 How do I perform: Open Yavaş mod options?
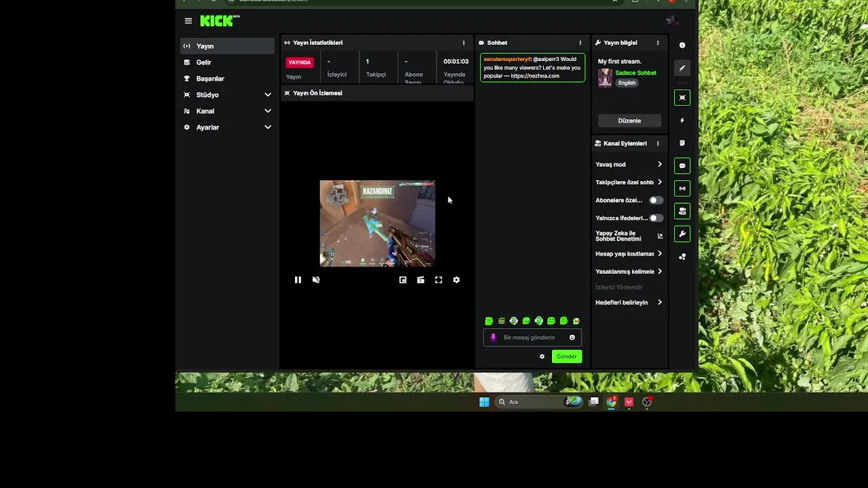pyautogui.click(x=629, y=165)
